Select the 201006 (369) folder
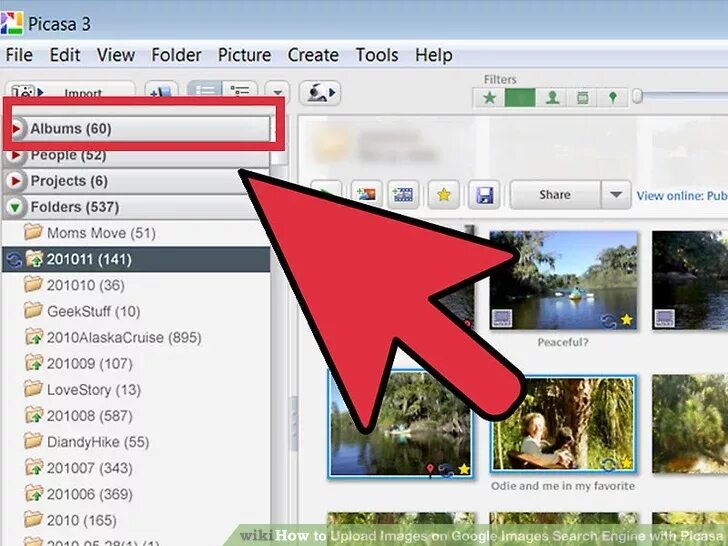The image size is (728, 546). [x=136, y=494]
